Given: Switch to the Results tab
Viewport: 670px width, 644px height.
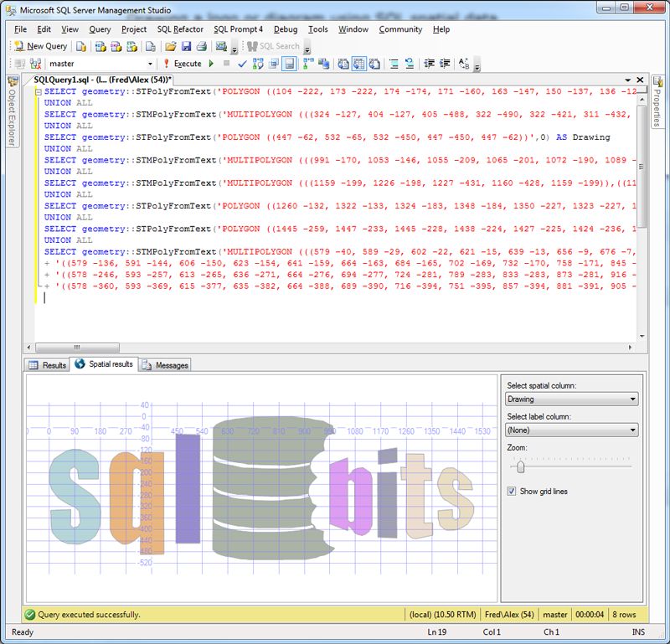Looking at the screenshot, I should point(47,365).
